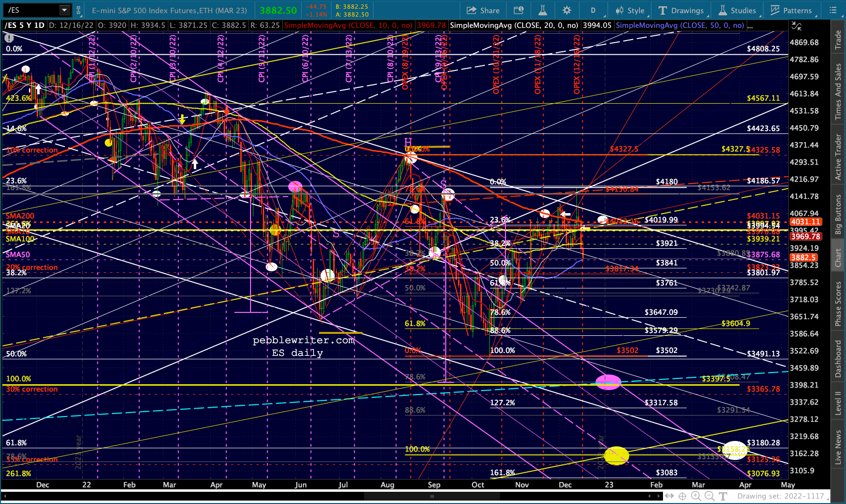Expand the /ES symbol dropdown arrow
Viewport: 846px width, 504px height.
[x=64, y=10]
